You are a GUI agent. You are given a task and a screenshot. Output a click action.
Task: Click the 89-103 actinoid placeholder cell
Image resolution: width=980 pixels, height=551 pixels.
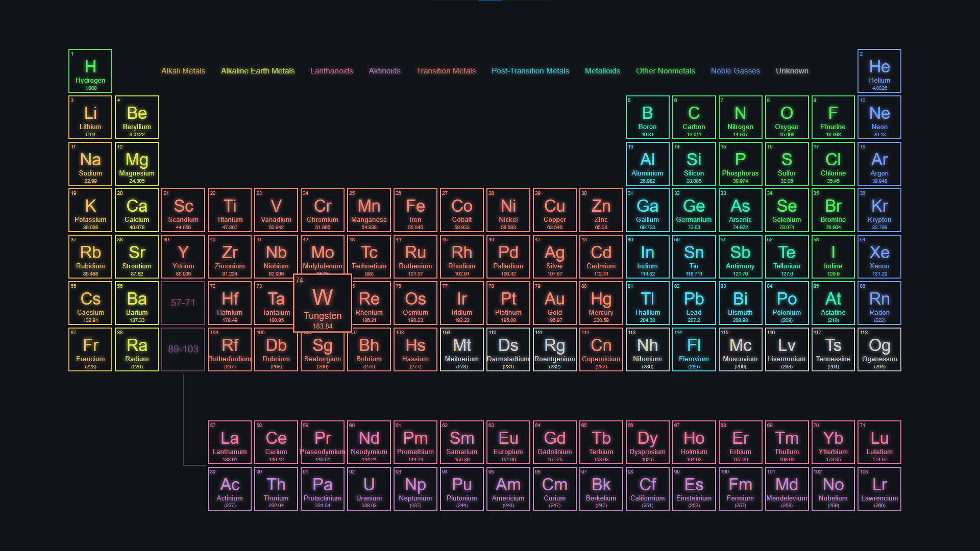click(x=183, y=349)
